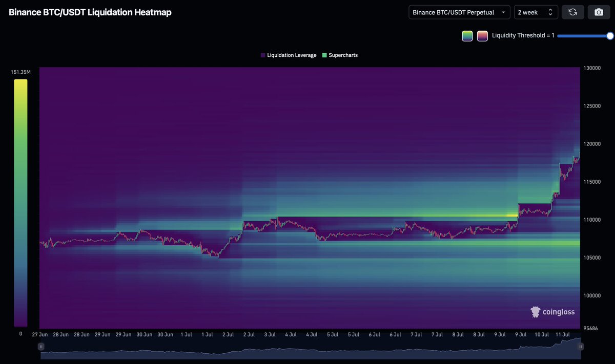Click the 120000 price axis label
The width and height of the screenshot is (615, 364).
tap(592, 144)
